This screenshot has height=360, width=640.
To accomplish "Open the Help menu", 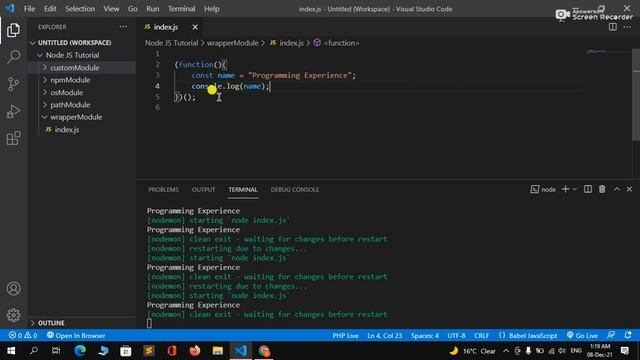I will [x=212, y=9].
